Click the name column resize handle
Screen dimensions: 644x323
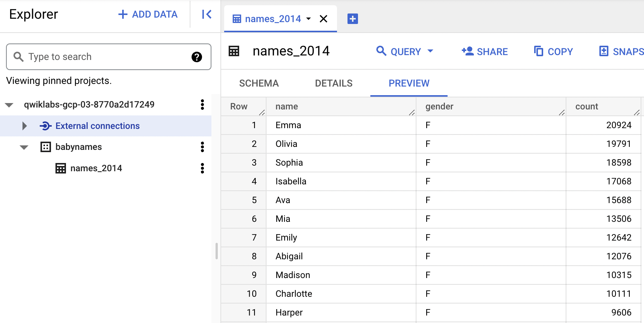click(412, 112)
